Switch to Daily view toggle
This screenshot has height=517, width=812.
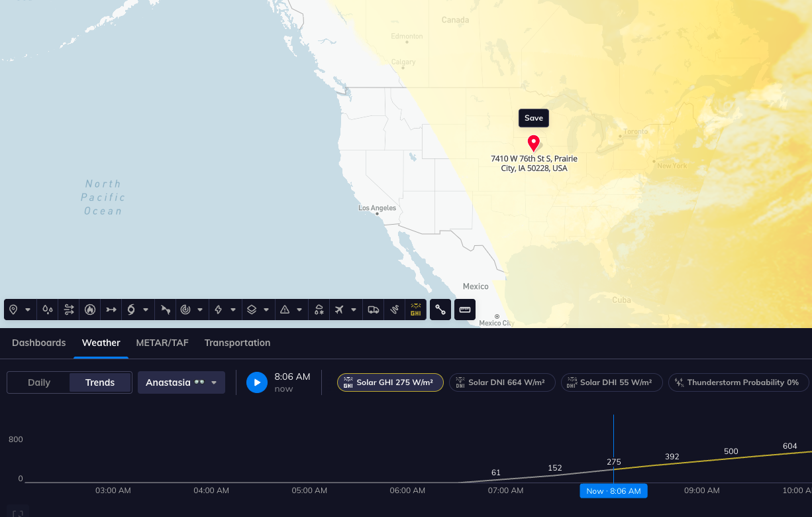pos(39,382)
